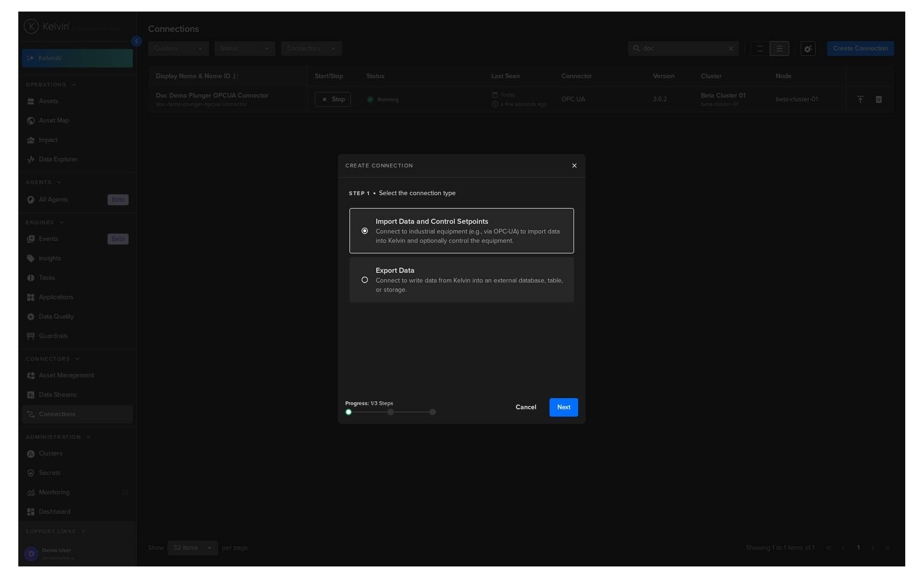Click the Create Connection button
This screenshot has height=578, width=924.
tap(860, 49)
